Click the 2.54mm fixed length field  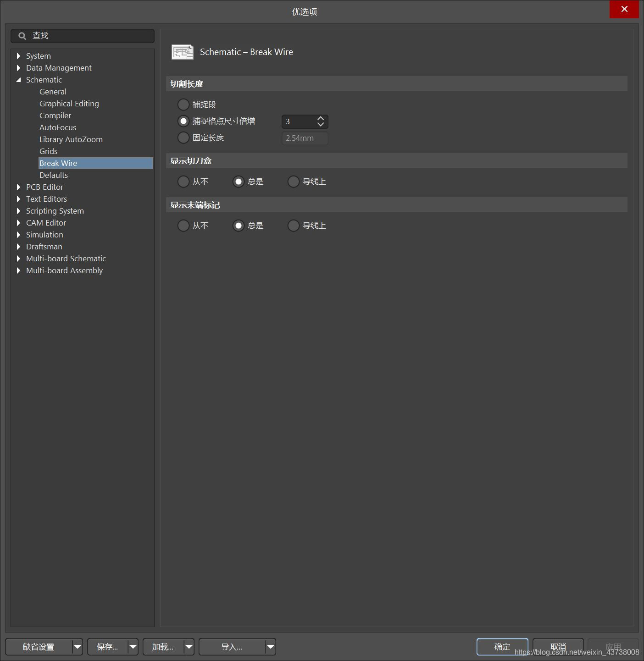click(305, 138)
